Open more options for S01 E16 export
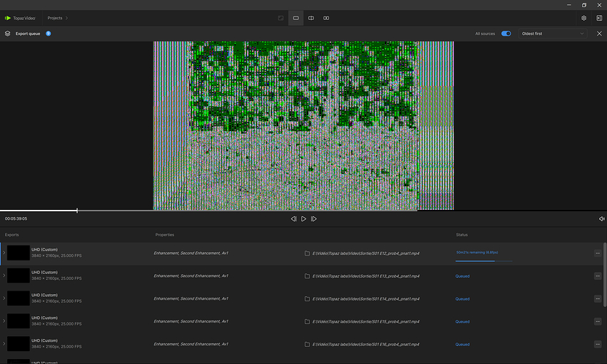Screen dimensions: 607x364 tap(598, 344)
